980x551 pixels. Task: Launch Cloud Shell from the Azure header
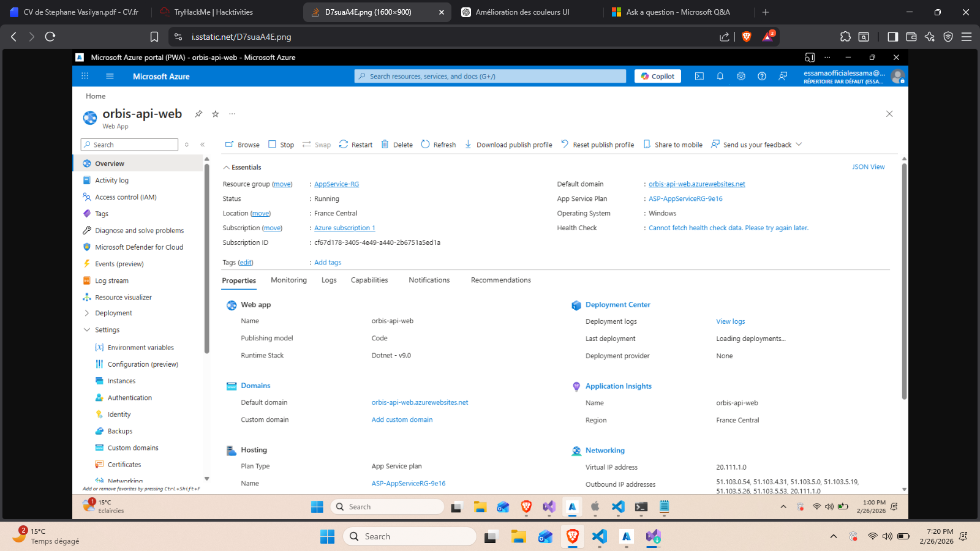[699, 76]
